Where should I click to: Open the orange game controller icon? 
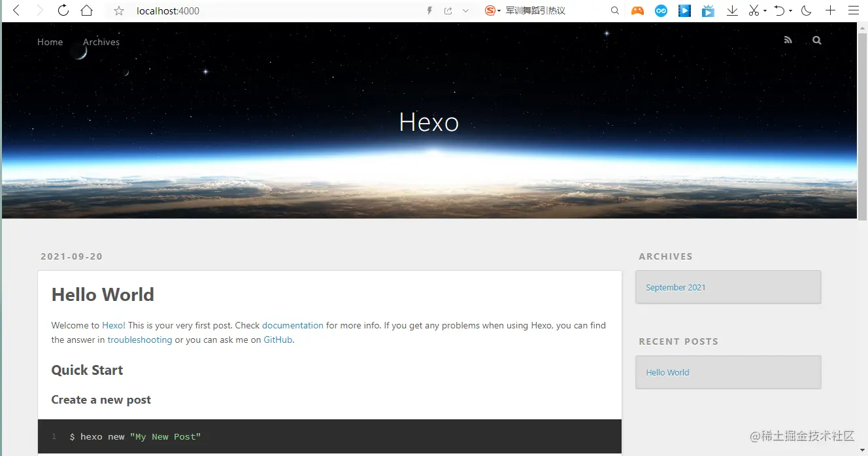tap(637, 10)
